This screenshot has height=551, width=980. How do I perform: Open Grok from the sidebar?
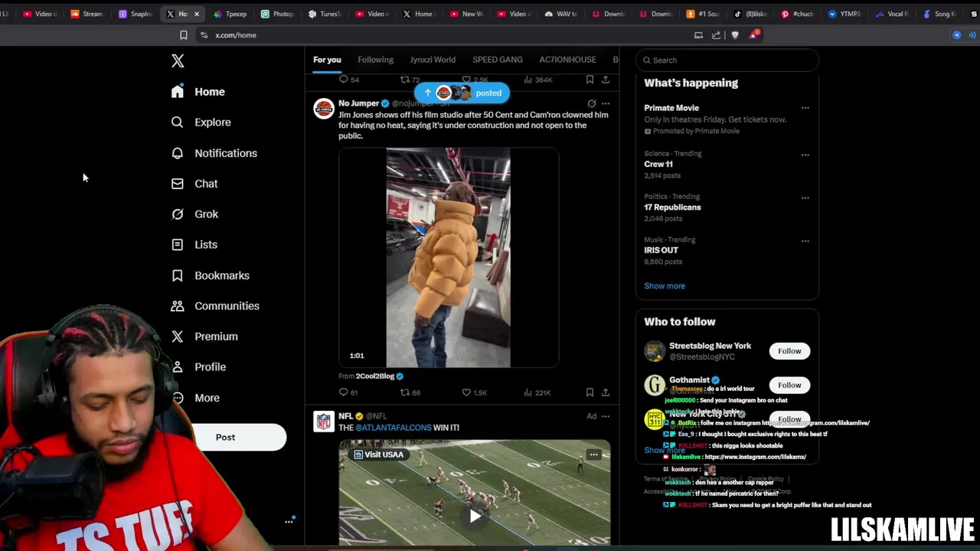coord(195,214)
